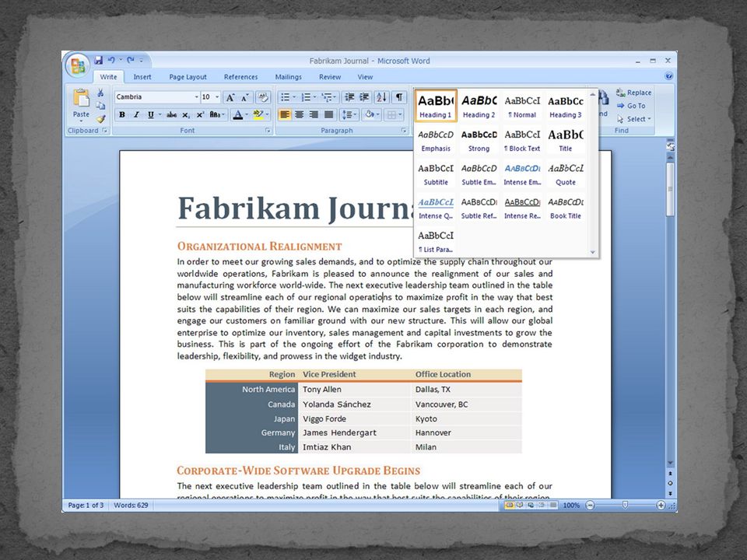Expand the Bullets list dropdown
The width and height of the screenshot is (747, 560).
294,98
